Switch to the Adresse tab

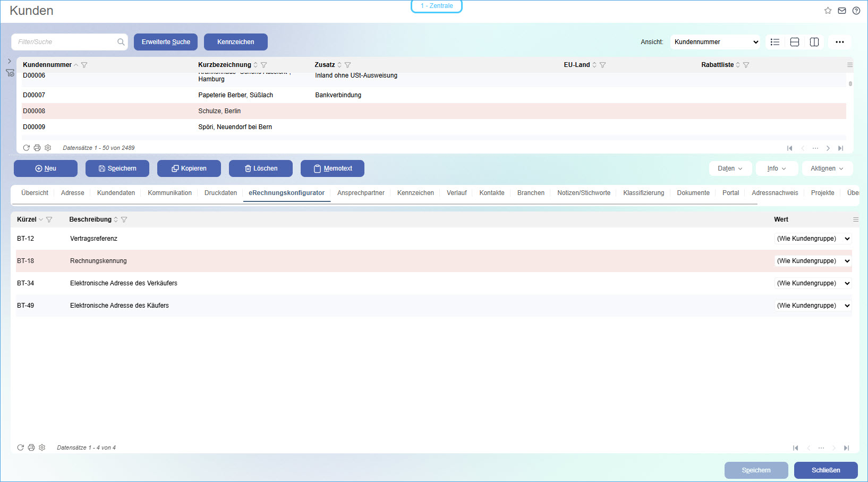pyautogui.click(x=73, y=193)
